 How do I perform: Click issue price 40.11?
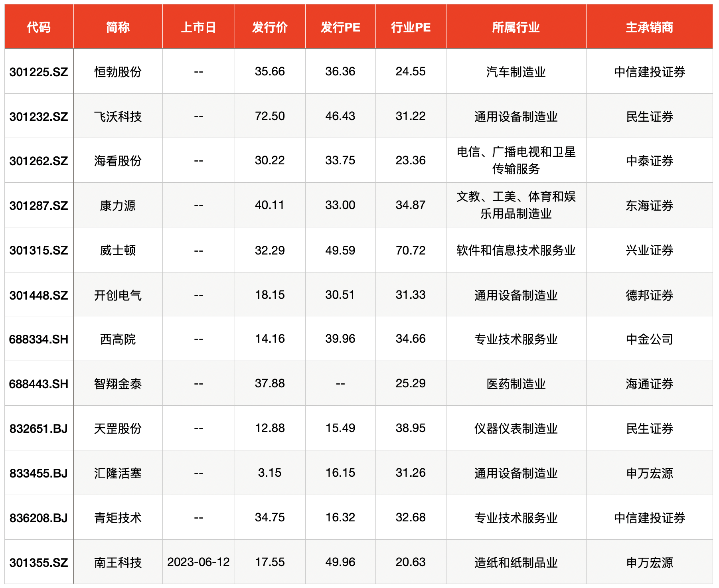(270, 205)
